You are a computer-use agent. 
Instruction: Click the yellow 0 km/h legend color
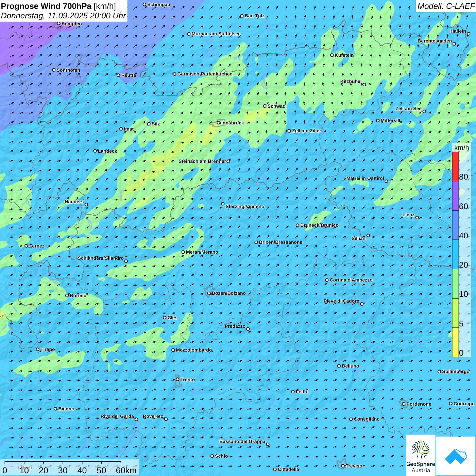coord(455,342)
